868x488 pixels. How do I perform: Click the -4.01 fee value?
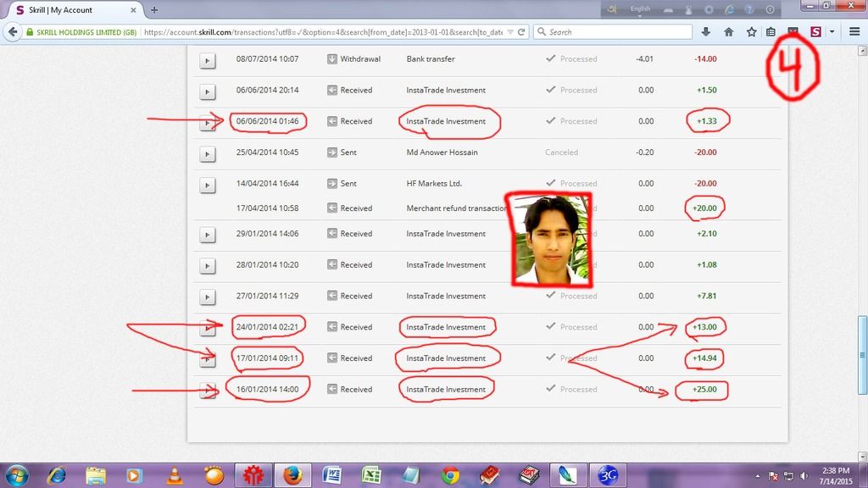click(644, 58)
